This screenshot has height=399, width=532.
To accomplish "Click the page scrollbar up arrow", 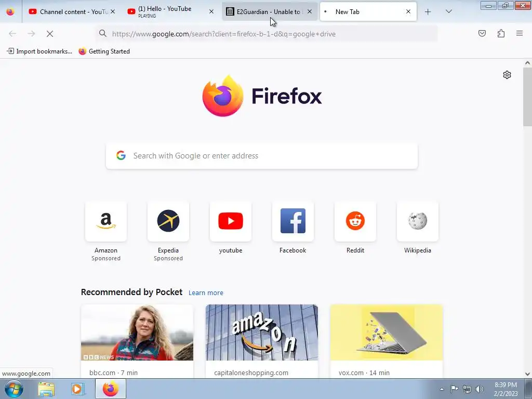I will point(527,63).
